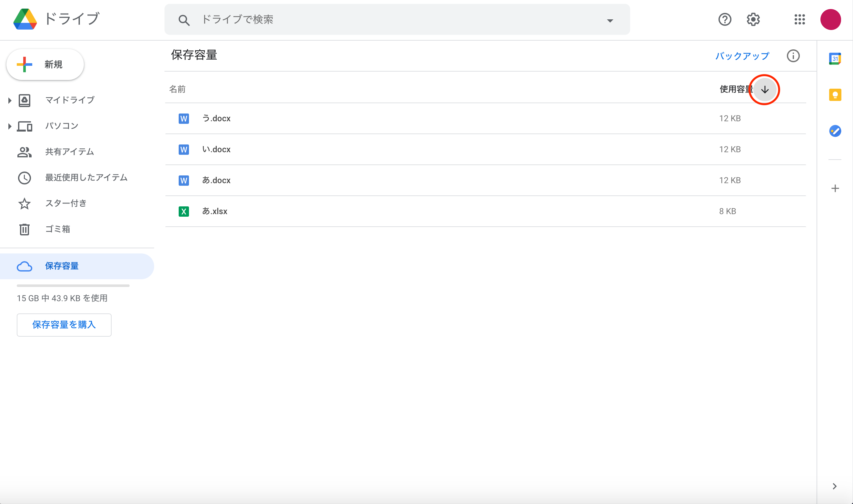Click the Word icon of う.docx
Image resolution: width=853 pixels, height=504 pixels.
pos(184,119)
